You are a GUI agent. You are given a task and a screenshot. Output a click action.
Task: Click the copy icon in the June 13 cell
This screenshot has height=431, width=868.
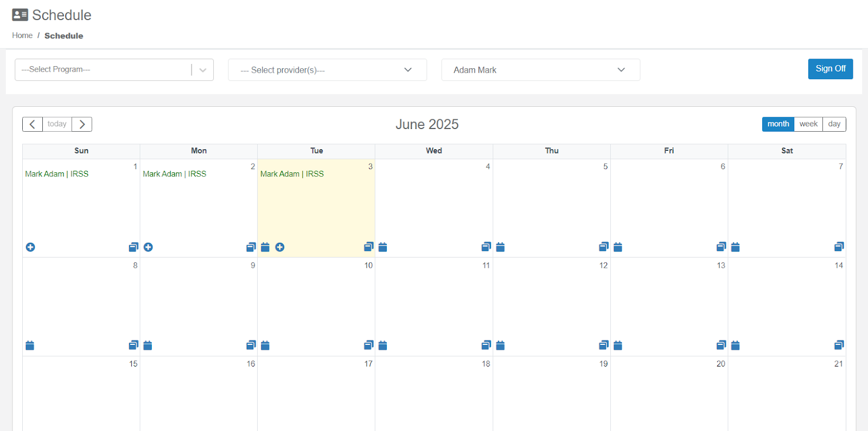[721, 345]
